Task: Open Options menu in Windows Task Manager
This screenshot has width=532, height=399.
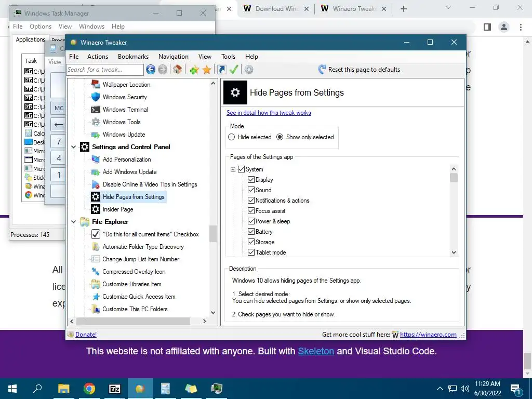Action: [x=41, y=26]
